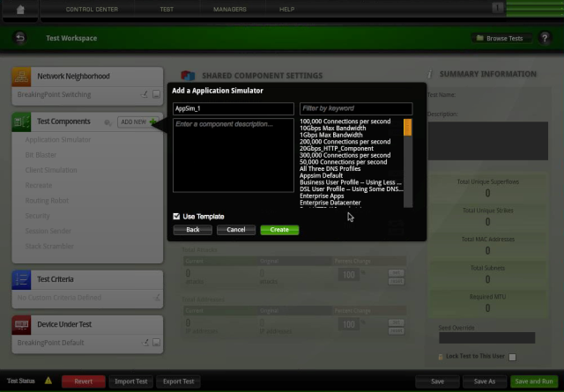
Task: Click Import Test button
Action: click(131, 381)
